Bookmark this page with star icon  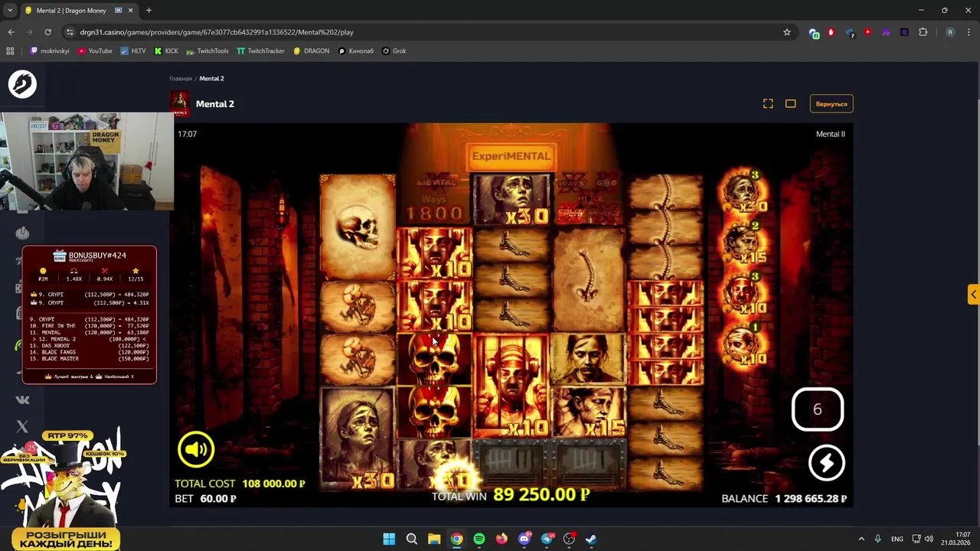coord(786,32)
